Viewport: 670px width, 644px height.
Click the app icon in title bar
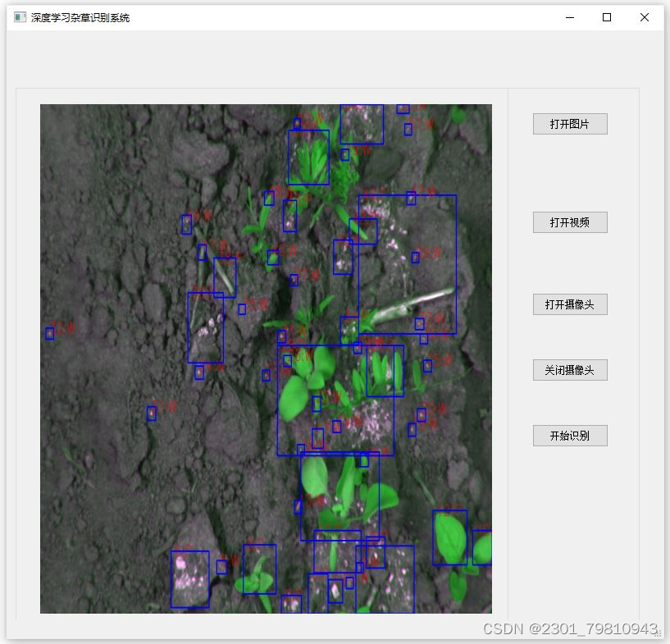tap(20, 17)
